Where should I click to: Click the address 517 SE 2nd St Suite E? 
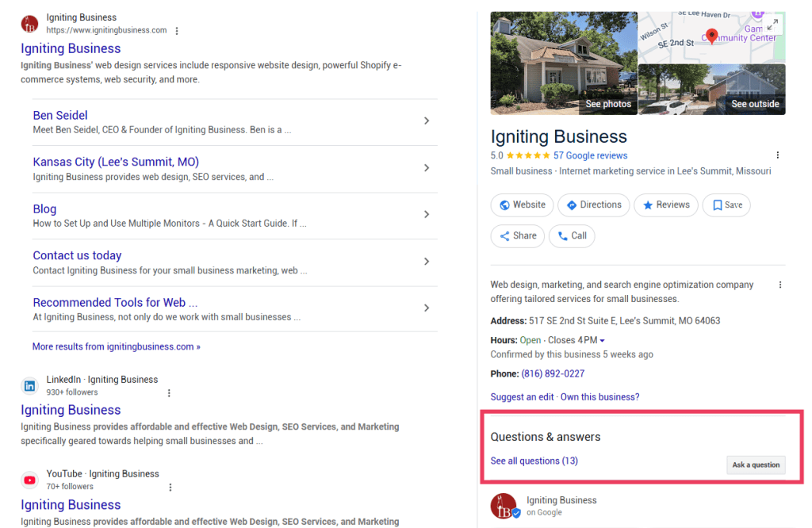tap(625, 321)
